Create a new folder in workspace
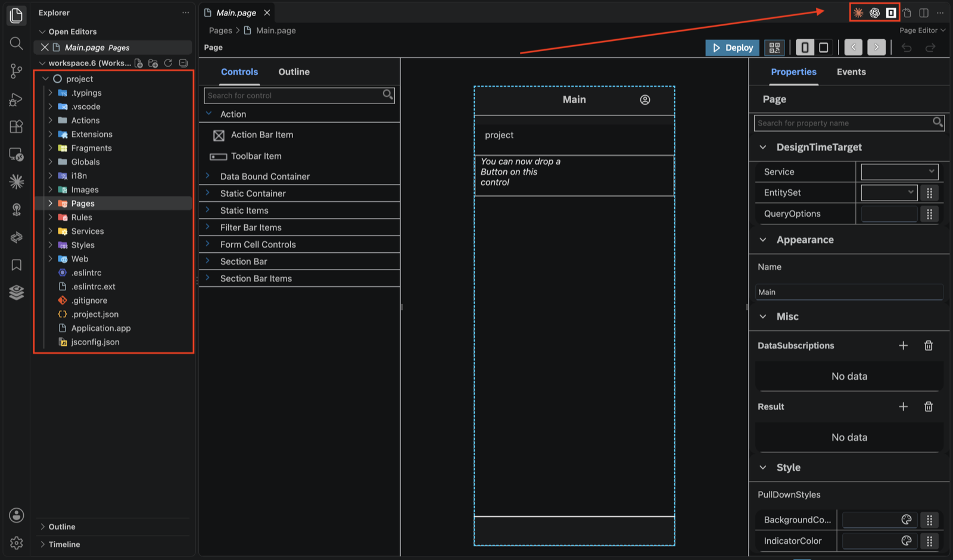This screenshot has width=953, height=560. click(x=153, y=63)
